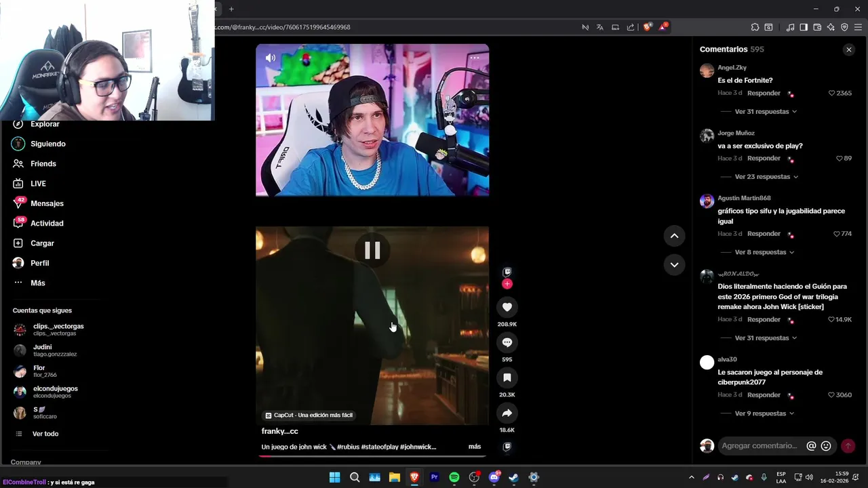The width and height of the screenshot is (868, 488).
Task: Reply to Jorge Muñoz's comment
Action: coord(764,158)
